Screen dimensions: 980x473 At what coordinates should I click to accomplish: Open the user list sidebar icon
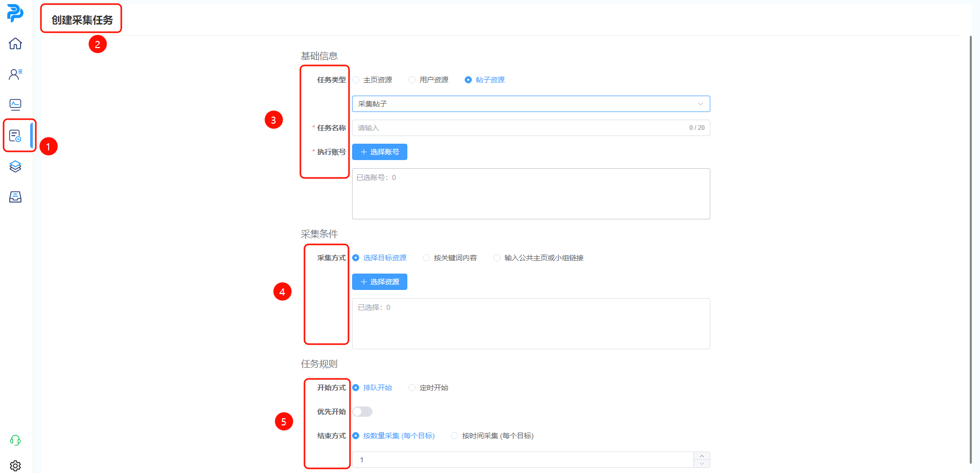[x=15, y=74]
